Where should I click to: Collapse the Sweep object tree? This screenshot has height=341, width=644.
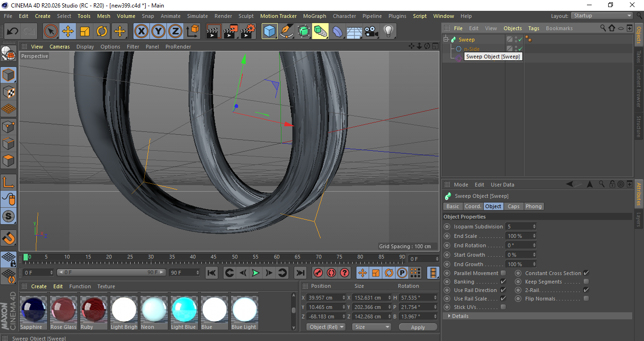(x=446, y=40)
